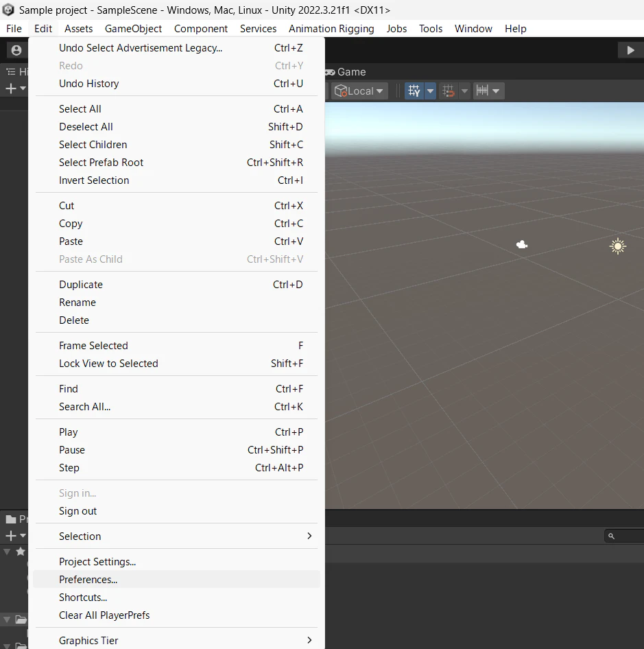Open Undo History

tap(176, 84)
